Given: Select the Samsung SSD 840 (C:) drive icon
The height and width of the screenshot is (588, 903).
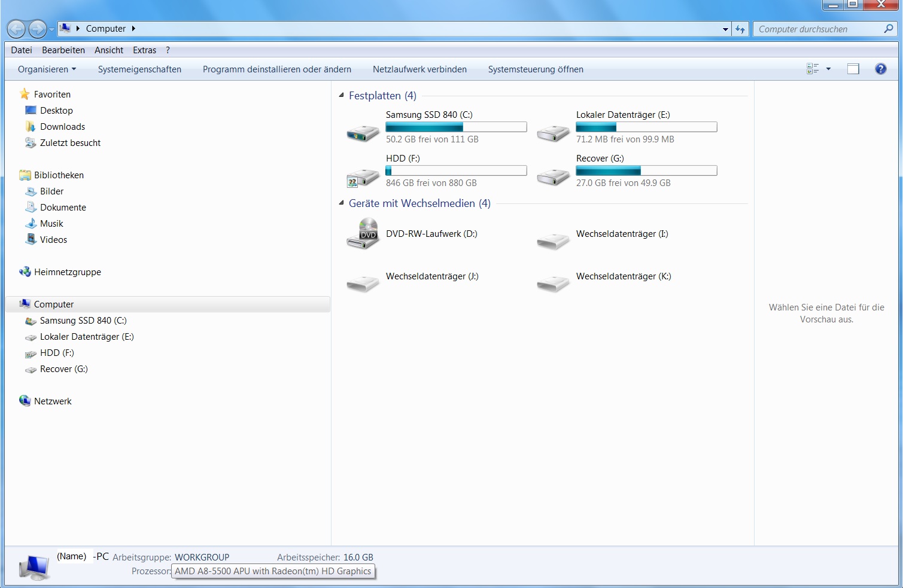Looking at the screenshot, I should click(363, 132).
